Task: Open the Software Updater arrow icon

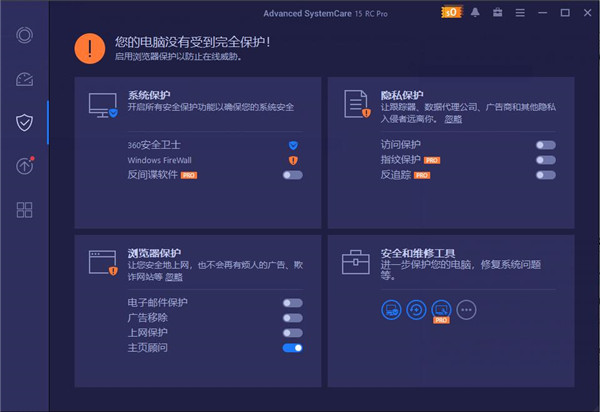Action: [x=25, y=165]
